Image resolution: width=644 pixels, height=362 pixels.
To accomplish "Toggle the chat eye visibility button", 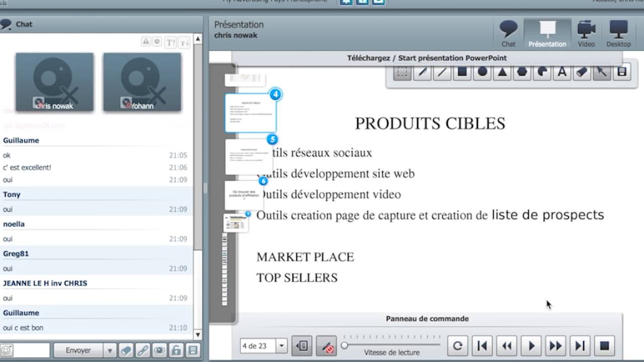I will tap(159, 350).
